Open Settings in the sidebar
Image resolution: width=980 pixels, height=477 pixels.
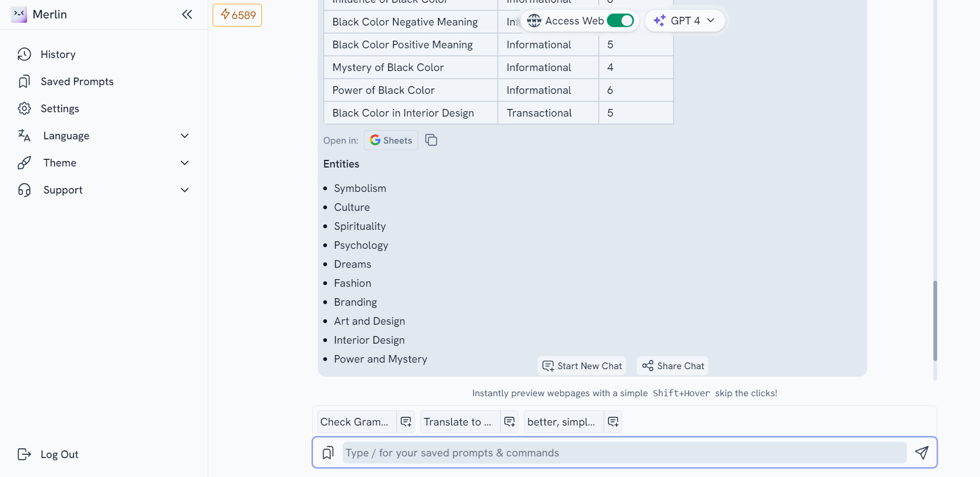60,108
